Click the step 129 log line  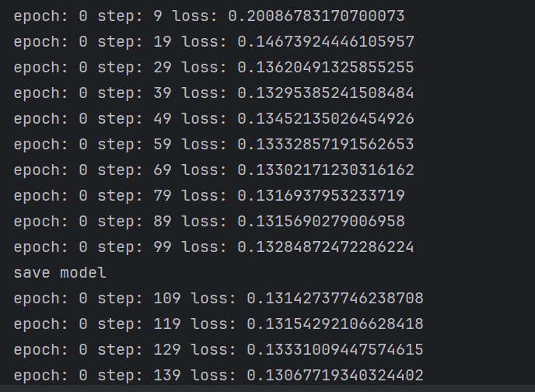coord(219,350)
